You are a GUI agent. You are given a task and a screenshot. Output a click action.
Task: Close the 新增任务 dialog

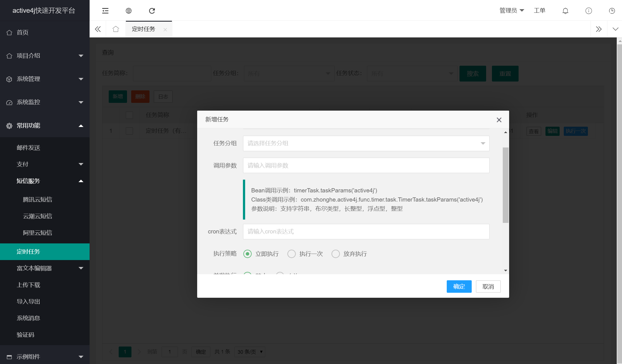[499, 120]
